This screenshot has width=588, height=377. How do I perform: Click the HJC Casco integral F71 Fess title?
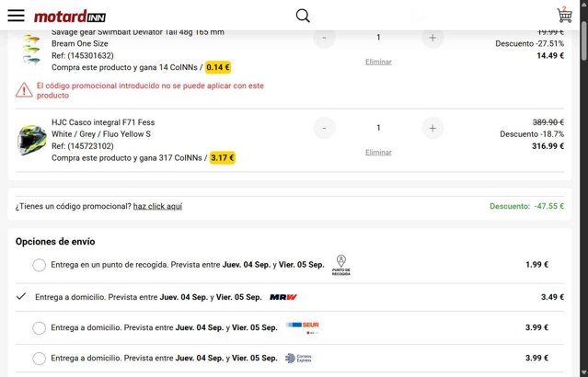tap(103, 122)
